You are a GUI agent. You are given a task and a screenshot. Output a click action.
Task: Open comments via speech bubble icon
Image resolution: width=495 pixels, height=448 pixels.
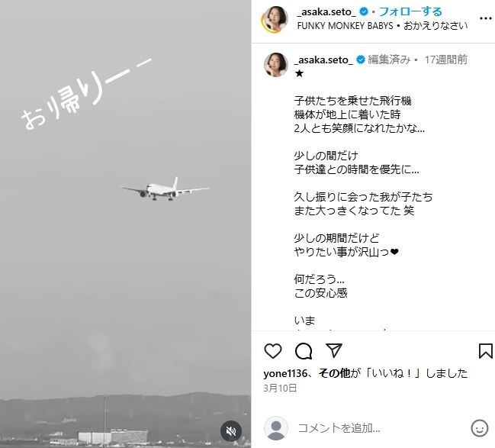[304, 351]
